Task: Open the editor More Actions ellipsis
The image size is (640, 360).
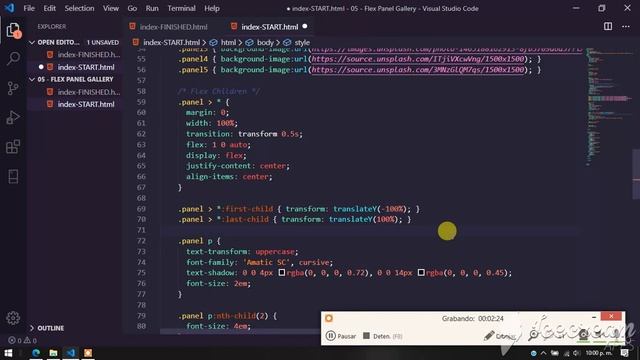Action: pyautogui.click(x=626, y=26)
